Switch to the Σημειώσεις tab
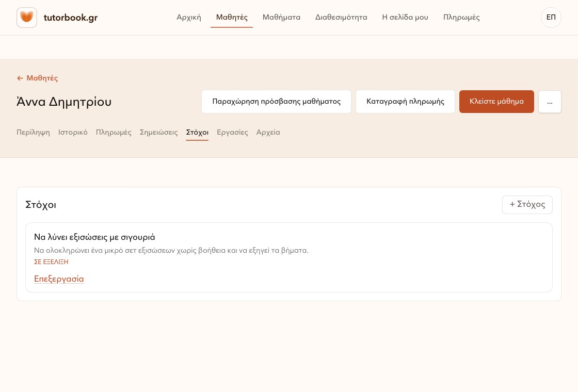The width and height of the screenshot is (578, 392). click(158, 132)
